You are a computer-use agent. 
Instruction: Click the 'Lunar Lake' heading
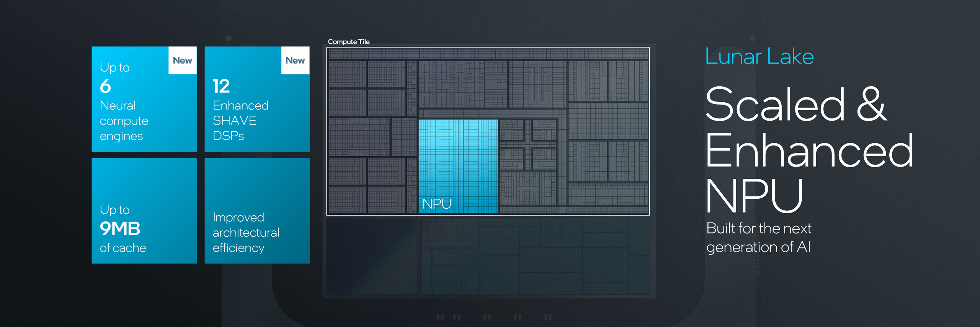click(x=759, y=57)
